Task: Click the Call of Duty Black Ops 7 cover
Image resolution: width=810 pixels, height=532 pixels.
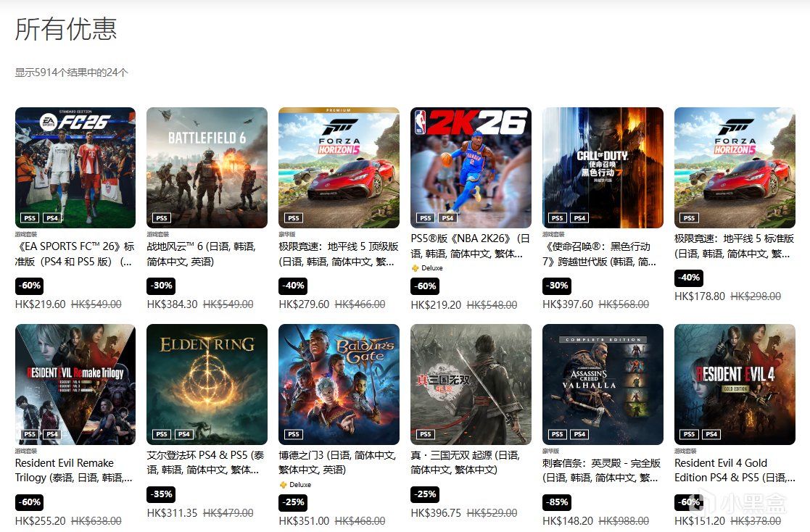Action: [x=603, y=167]
